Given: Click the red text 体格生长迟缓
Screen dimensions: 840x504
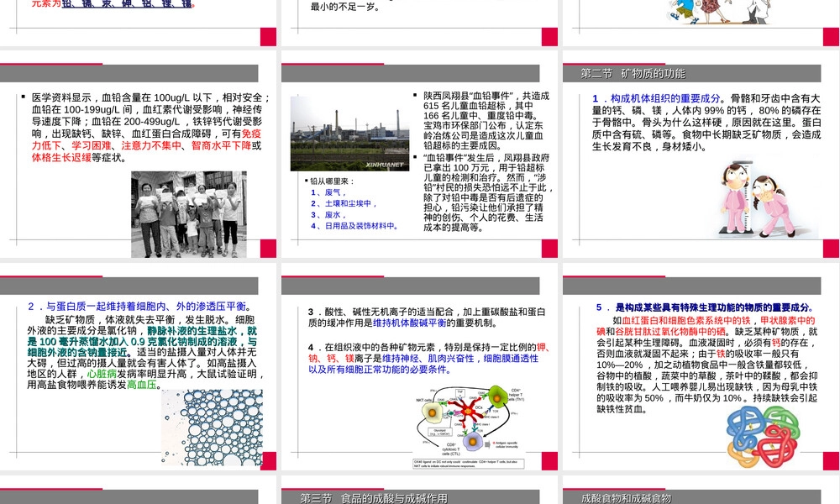Looking at the screenshot, I should pyautogui.click(x=61, y=157).
